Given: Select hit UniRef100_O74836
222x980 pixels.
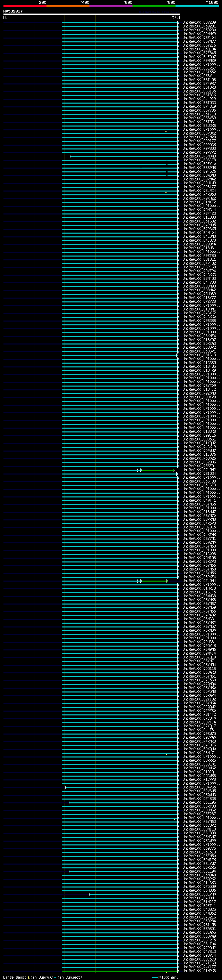Looking at the screenshot, I should (x=199, y=799).
